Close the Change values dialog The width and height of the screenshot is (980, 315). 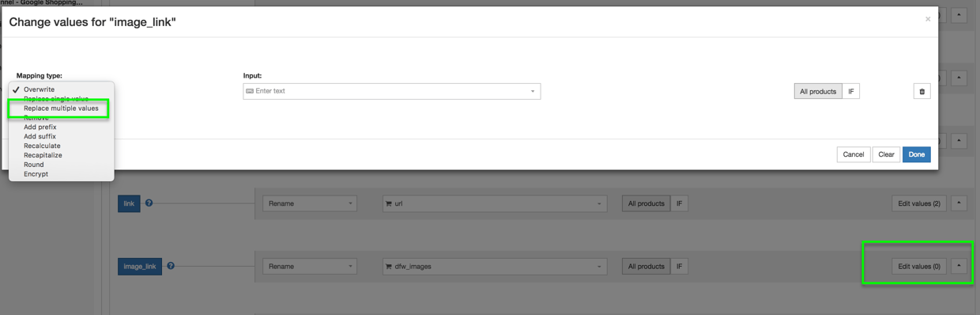pos(928,19)
